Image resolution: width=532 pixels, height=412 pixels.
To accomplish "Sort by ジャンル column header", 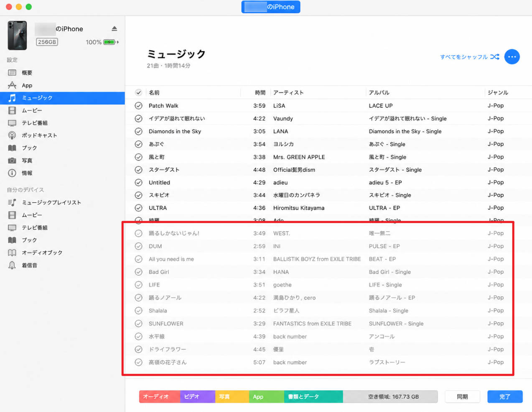I will tap(498, 92).
